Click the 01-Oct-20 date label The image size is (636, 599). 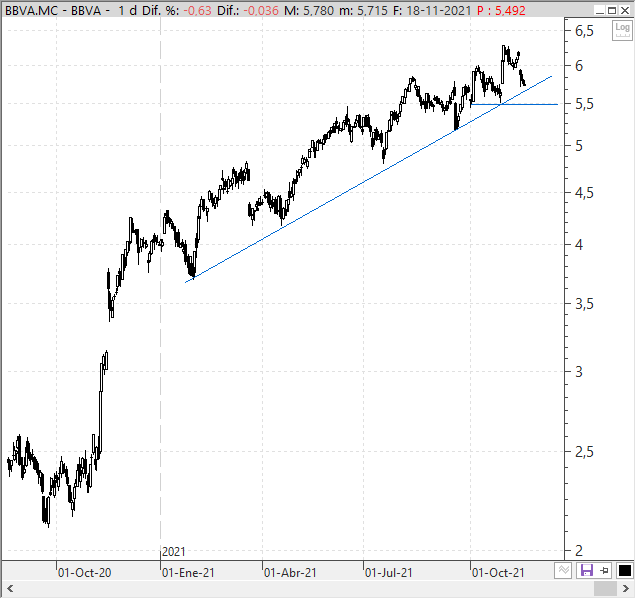(84, 573)
